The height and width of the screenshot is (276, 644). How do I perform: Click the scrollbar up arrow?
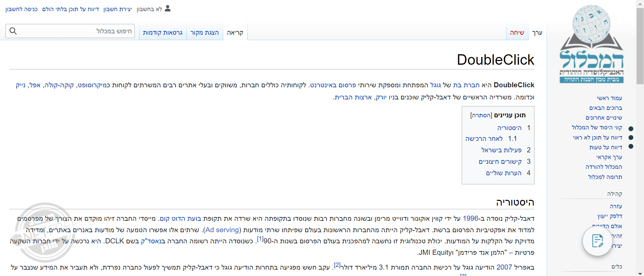tap(640, 4)
